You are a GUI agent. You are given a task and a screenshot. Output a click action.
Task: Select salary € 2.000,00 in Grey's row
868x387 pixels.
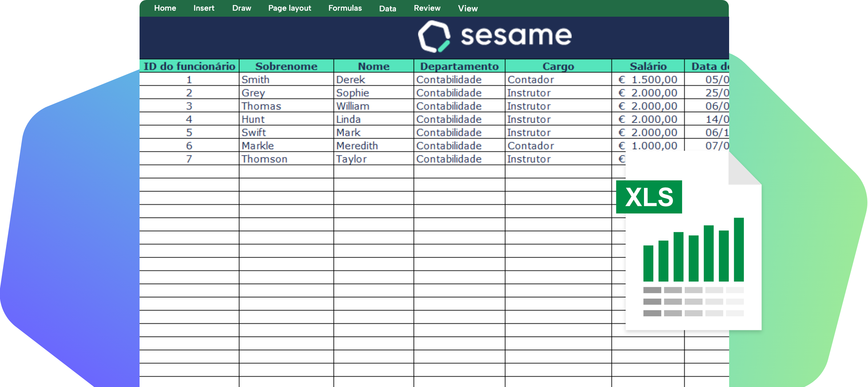[x=648, y=93]
